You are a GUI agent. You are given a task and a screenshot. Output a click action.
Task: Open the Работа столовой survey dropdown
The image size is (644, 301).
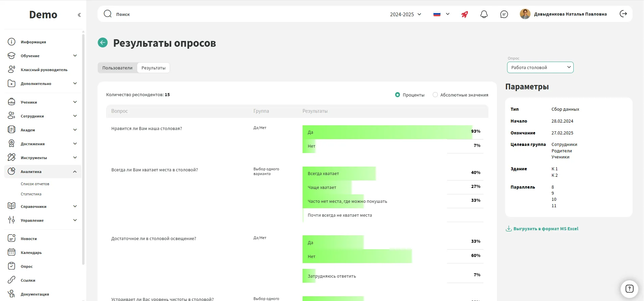(x=540, y=67)
